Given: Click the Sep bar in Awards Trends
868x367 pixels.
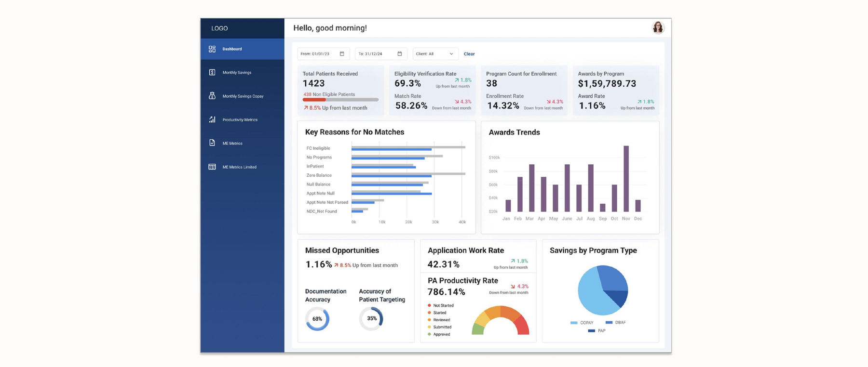Looking at the screenshot, I should 602,208.
